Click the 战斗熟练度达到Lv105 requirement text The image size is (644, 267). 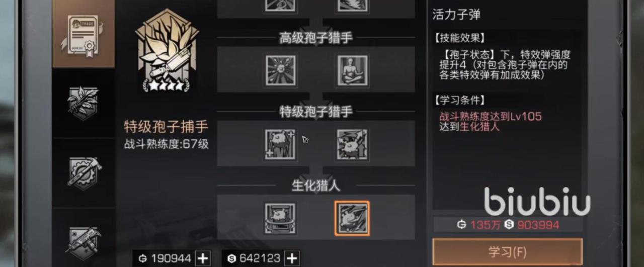pyautogui.click(x=491, y=117)
